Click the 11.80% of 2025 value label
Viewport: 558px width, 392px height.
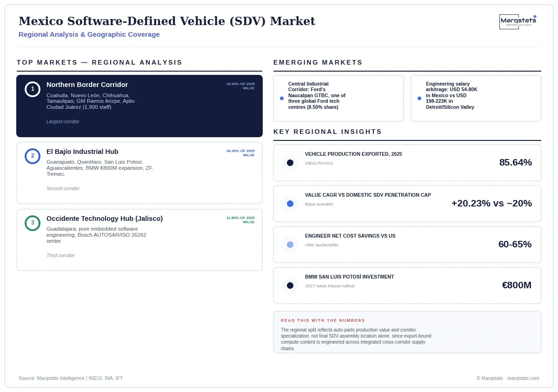[x=240, y=220]
